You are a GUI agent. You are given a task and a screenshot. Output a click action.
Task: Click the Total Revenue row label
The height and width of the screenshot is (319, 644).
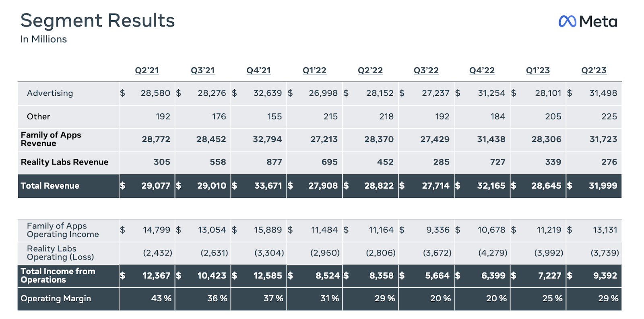tap(50, 186)
